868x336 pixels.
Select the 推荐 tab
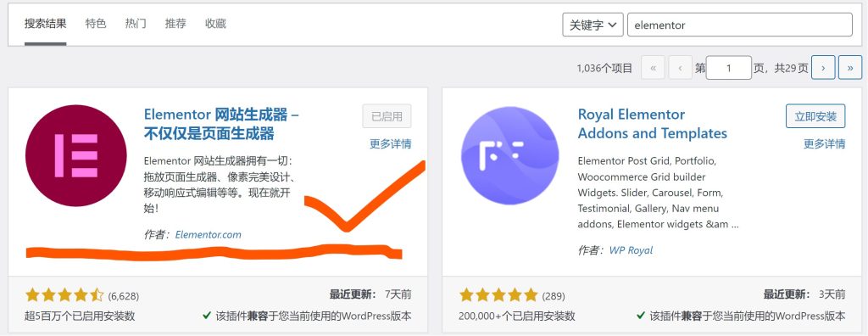[x=175, y=24]
